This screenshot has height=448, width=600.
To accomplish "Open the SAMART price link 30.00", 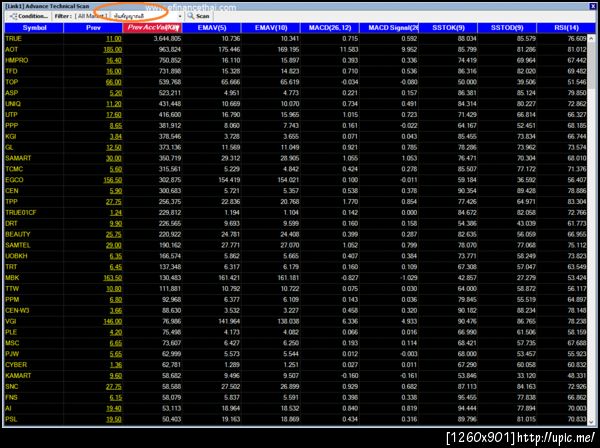I will [x=114, y=158].
